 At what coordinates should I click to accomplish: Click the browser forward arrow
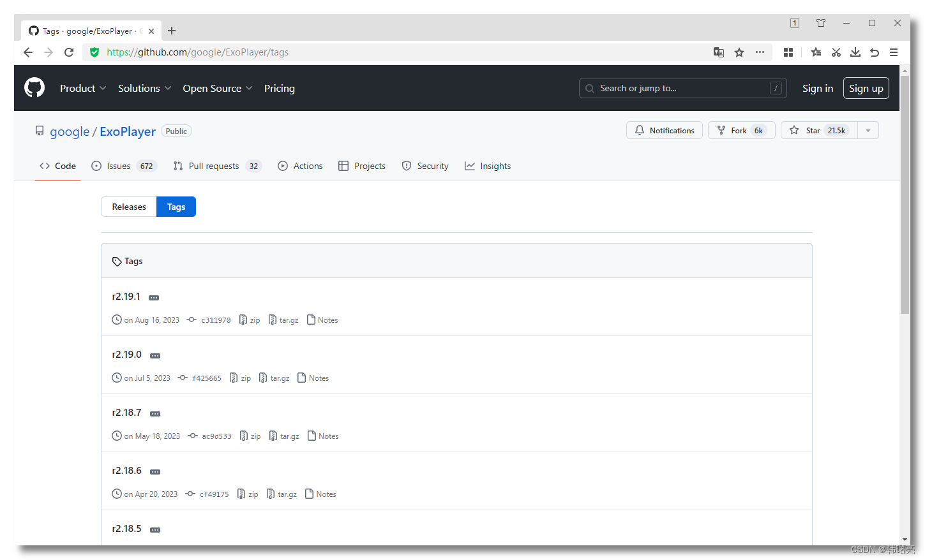[49, 52]
